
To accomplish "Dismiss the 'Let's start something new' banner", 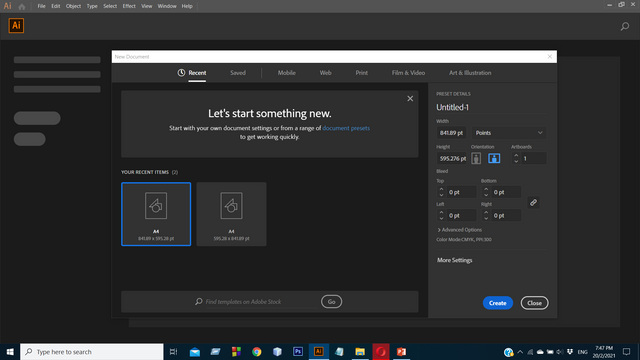I will 410,98.
